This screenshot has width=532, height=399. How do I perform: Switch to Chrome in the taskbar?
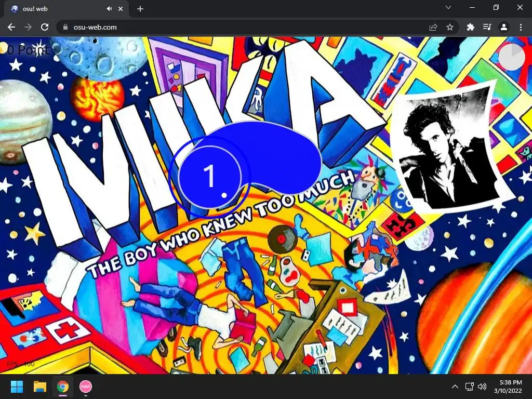point(63,387)
